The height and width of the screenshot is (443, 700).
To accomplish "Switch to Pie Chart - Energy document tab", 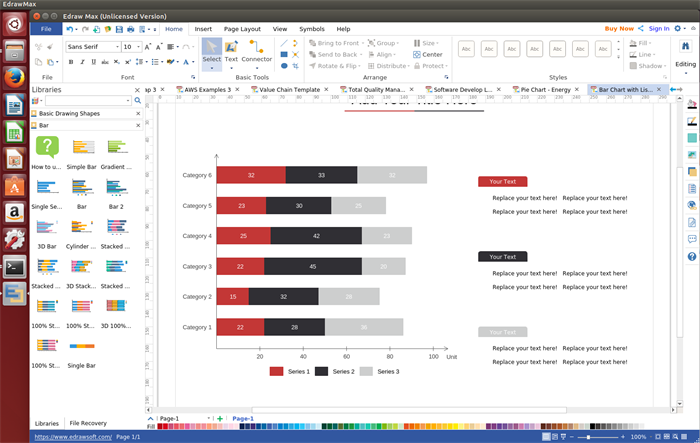I will (x=545, y=89).
